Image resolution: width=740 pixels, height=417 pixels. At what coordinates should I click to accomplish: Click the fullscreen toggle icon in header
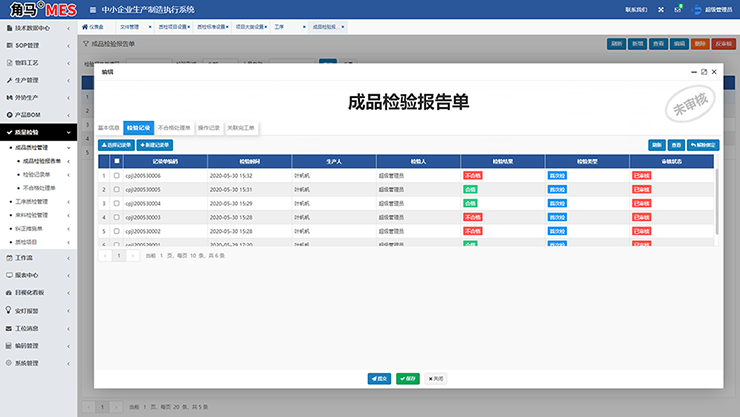click(x=662, y=10)
